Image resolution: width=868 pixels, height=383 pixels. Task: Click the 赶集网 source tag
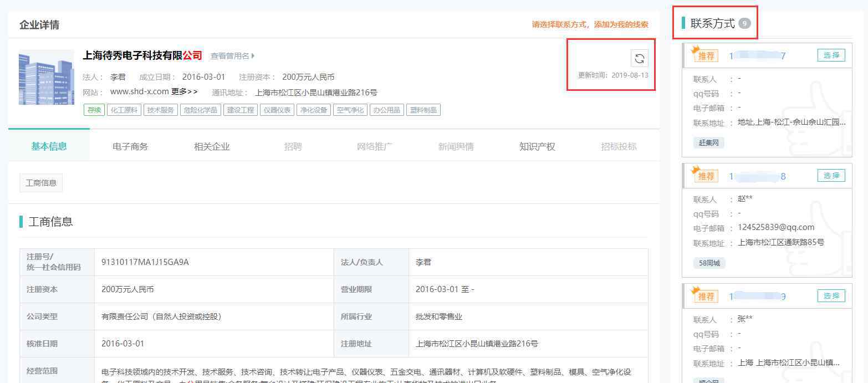(709, 143)
